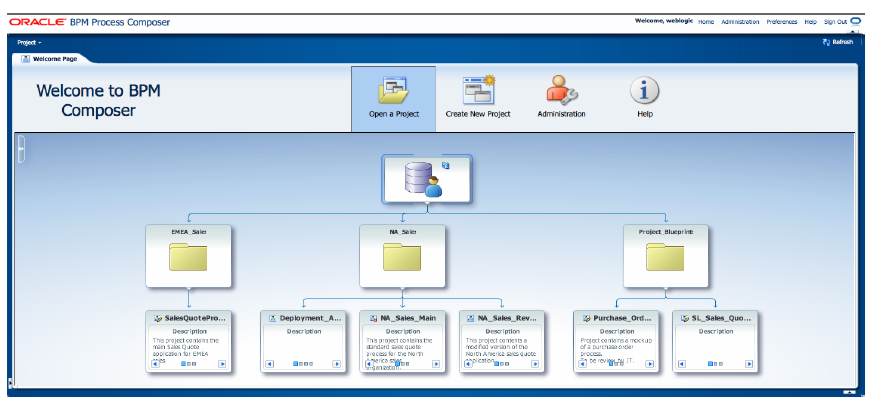The width and height of the screenshot is (872, 404).
Task: Click the small icon beside the repository node
Action: 445,165
